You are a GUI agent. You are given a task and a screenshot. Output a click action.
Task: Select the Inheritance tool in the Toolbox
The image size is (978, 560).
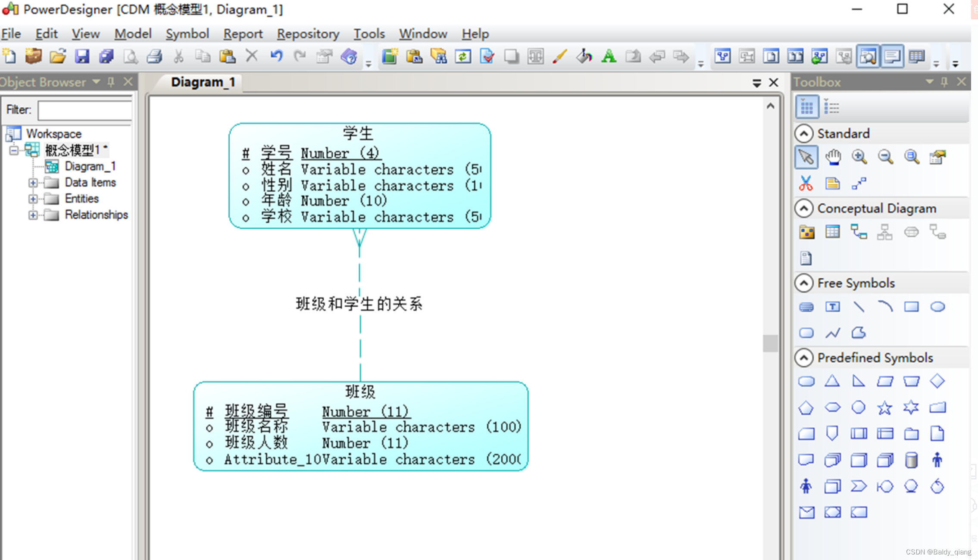pos(885,232)
